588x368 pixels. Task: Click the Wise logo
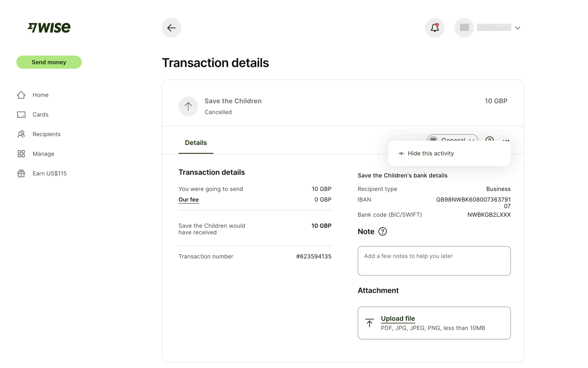(49, 28)
